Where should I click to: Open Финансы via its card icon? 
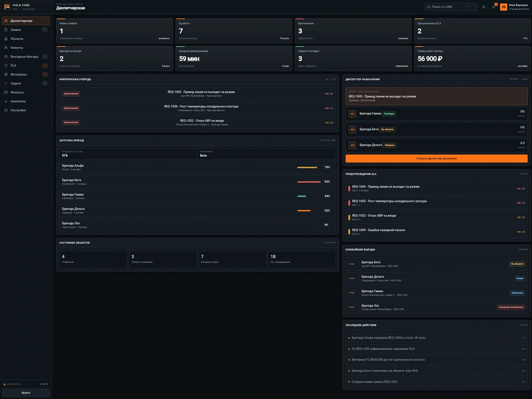(6, 92)
